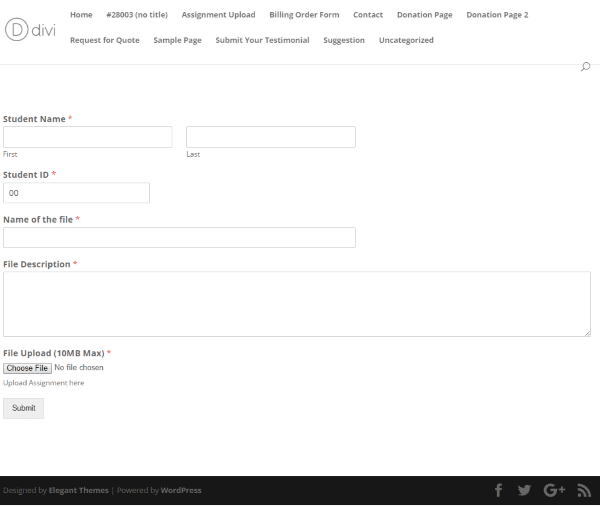Open the Assignment Upload menu item
This screenshot has height=507, width=600.
(218, 15)
